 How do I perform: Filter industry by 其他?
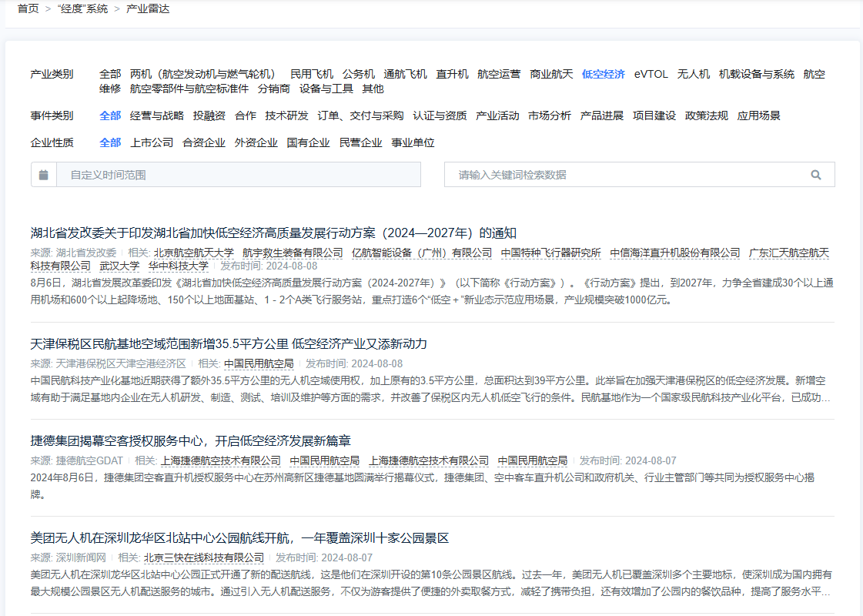pyautogui.click(x=373, y=89)
